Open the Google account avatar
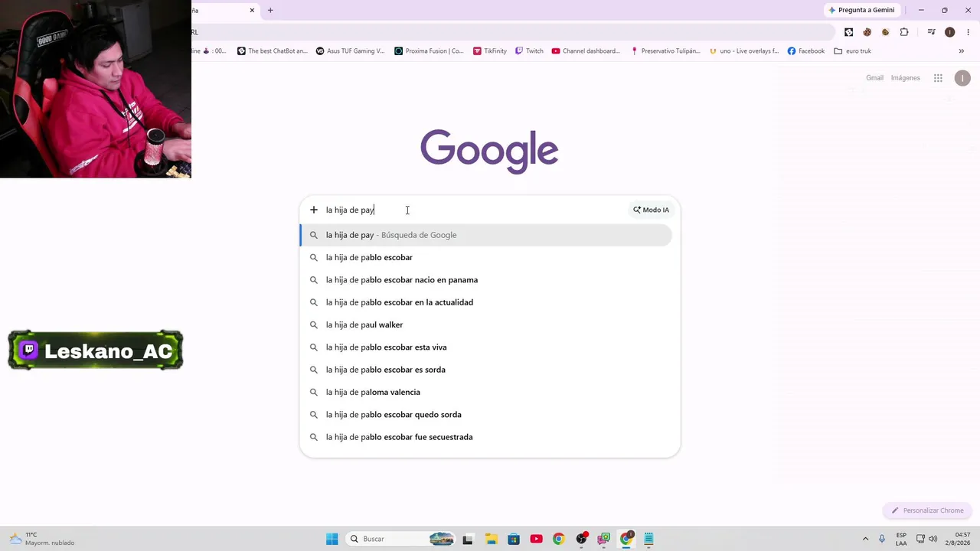 point(962,78)
